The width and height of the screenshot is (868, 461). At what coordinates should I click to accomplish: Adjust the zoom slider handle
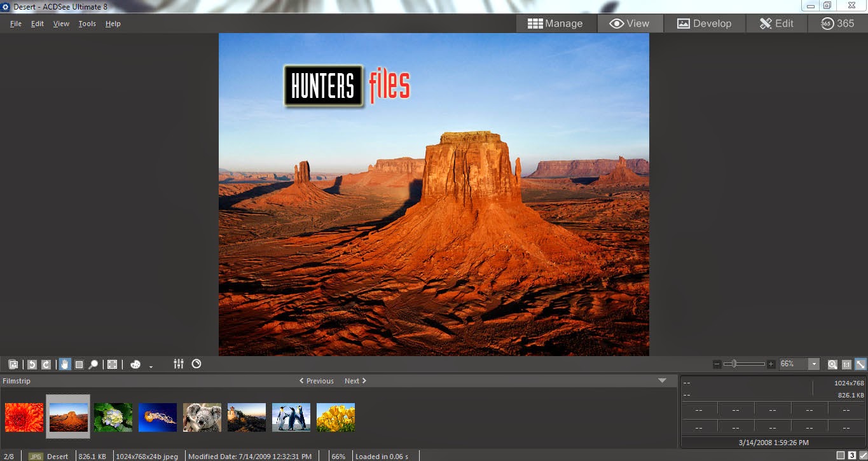coord(734,364)
